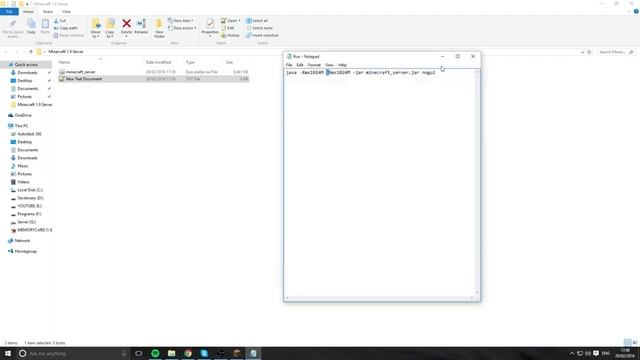The height and width of the screenshot is (360, 640).
Task: Open the Notepad File menu
Action: (x=289, y=65)
